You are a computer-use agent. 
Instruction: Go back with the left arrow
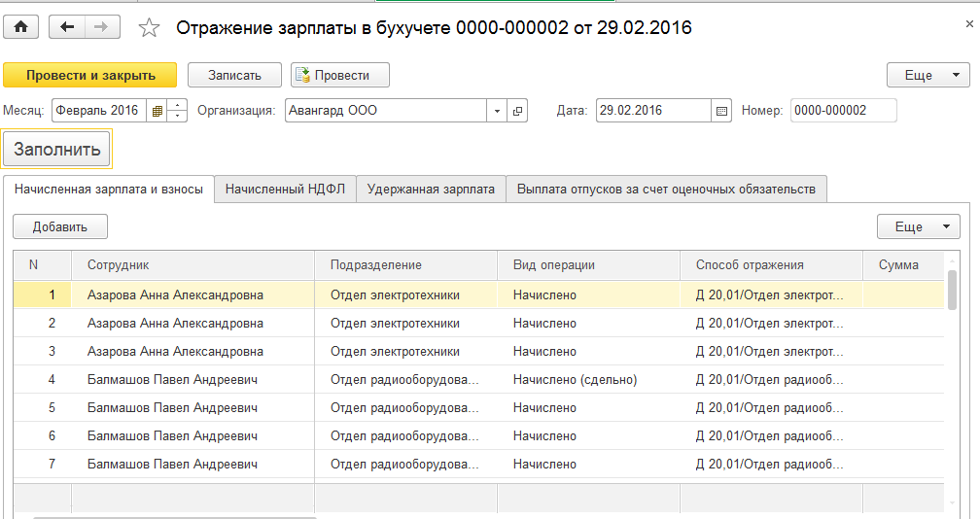67,27
